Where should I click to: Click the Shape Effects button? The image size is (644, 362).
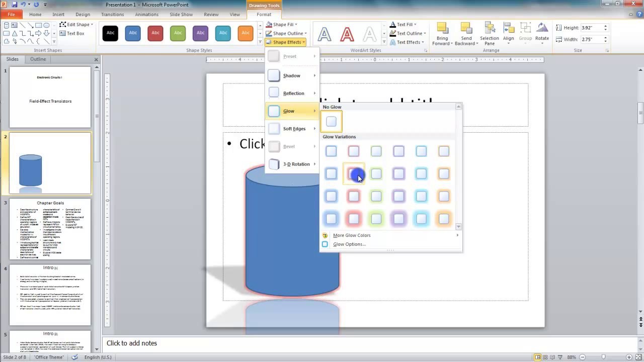pyautogui.click(x=285, y=42)
